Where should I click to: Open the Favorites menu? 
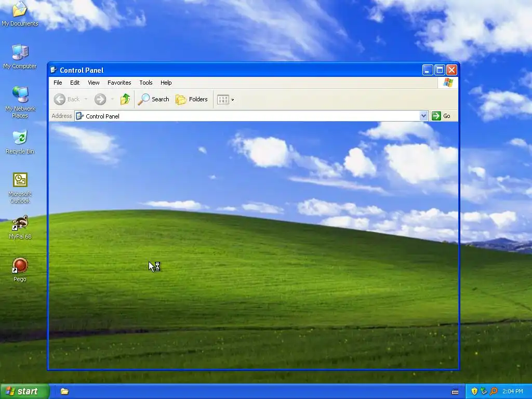tap(119, 83)
